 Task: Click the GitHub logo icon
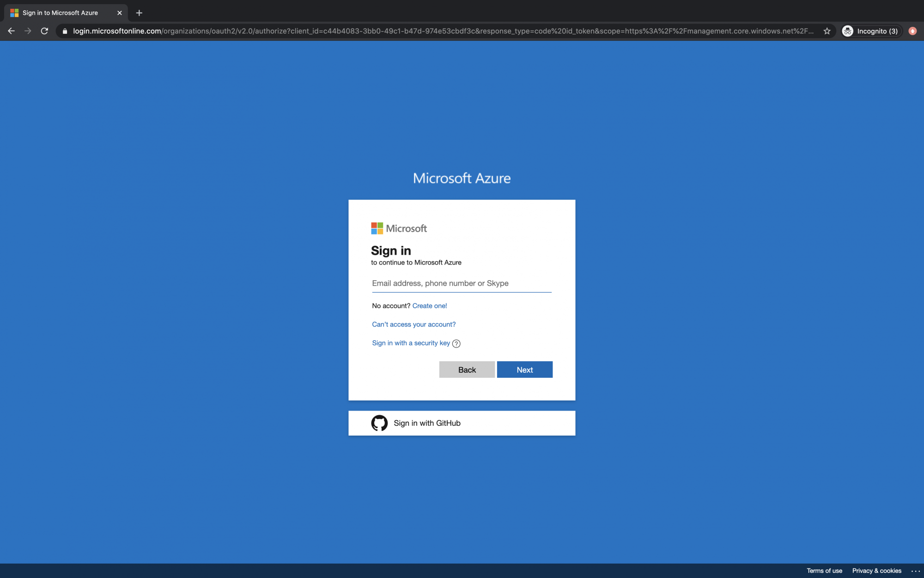click(379, 423)
